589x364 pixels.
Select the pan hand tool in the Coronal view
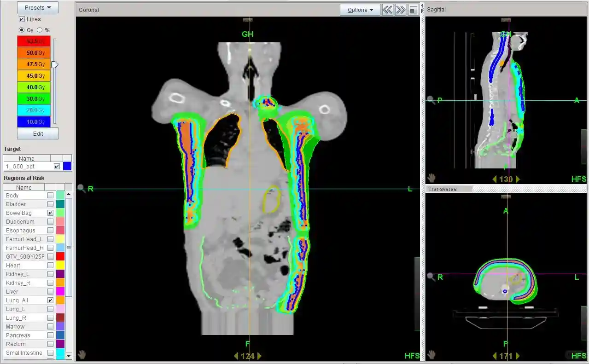[x=82, y=354]
